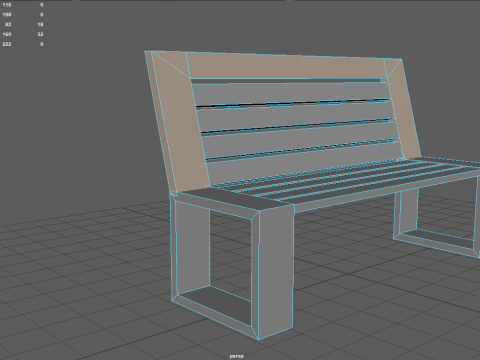Click the 222 value in the poly count HUD

click(7, 44)
